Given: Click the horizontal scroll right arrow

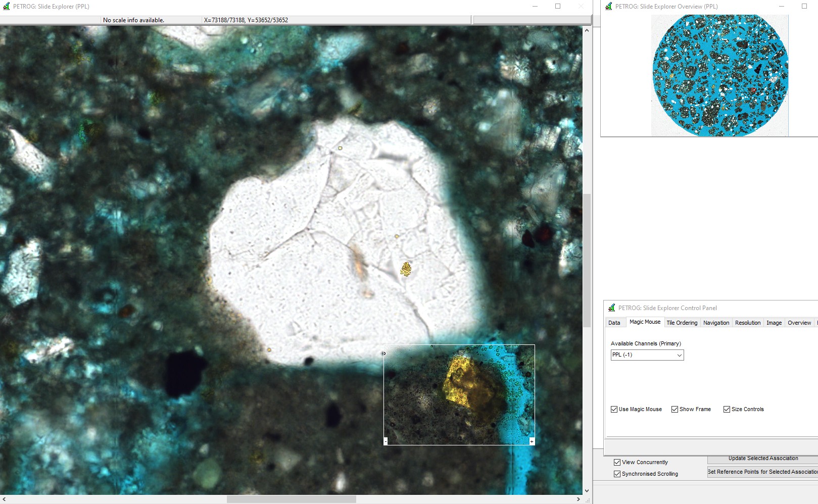Looking at the screenshot, I should pos(578,499).
